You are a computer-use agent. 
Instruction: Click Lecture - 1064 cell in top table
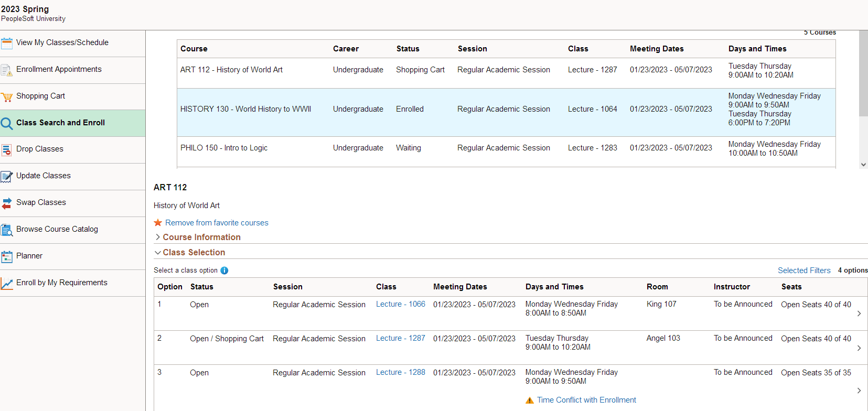[593, 109]
